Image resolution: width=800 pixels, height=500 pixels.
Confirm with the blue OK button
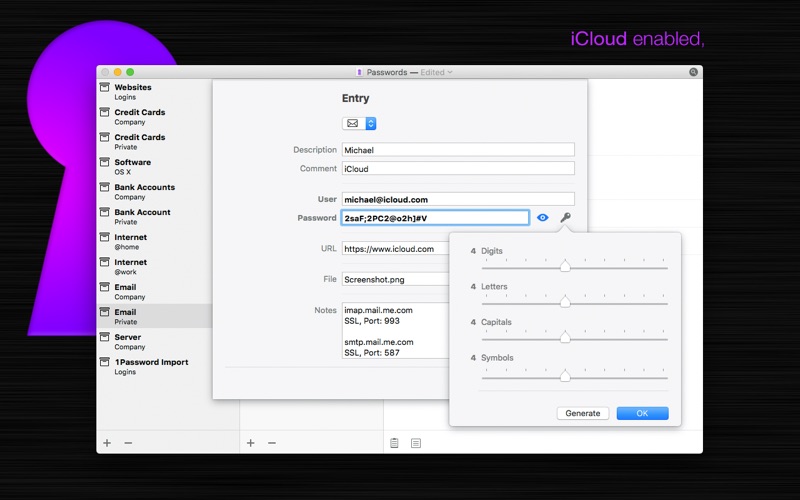(x=642, y=413)
